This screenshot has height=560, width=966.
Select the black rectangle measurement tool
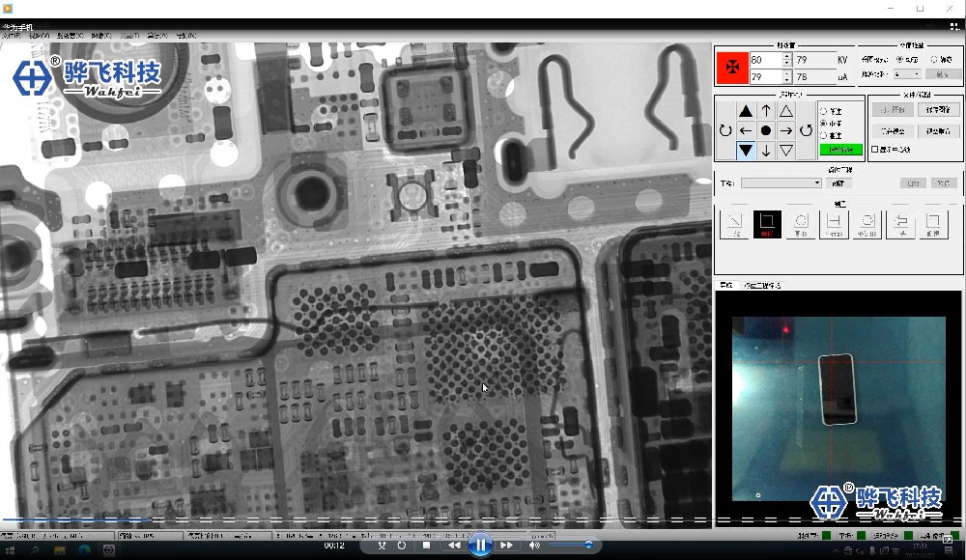coord(767,225)
